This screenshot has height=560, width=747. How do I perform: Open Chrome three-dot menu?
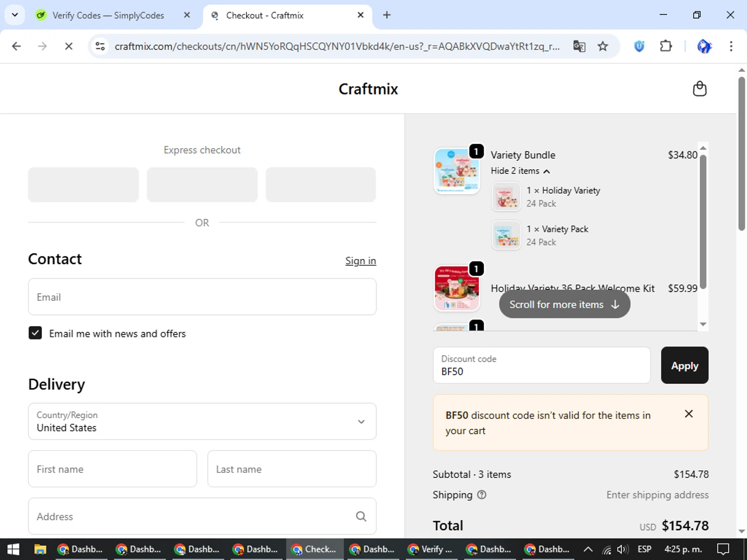(731, 46)
